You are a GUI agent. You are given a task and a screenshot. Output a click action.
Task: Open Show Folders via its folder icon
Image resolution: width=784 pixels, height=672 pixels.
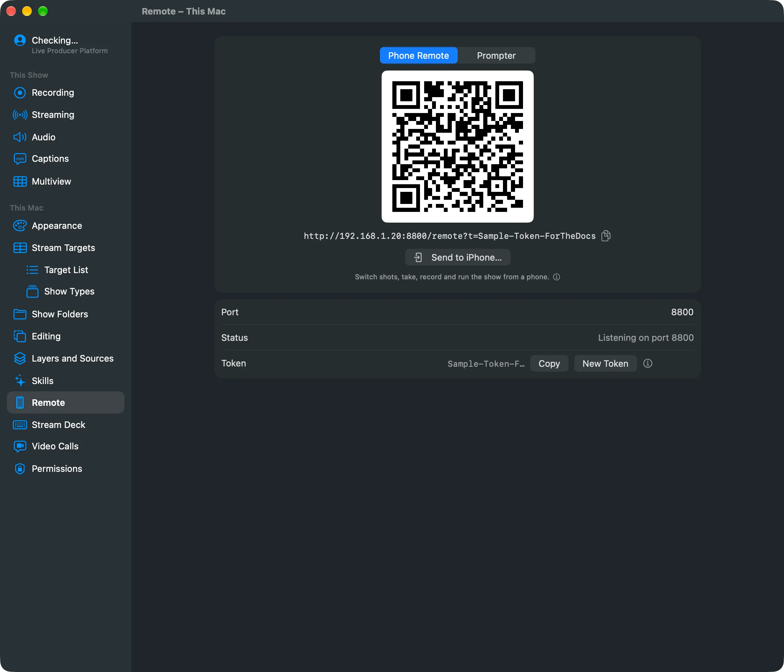point(20,314)
